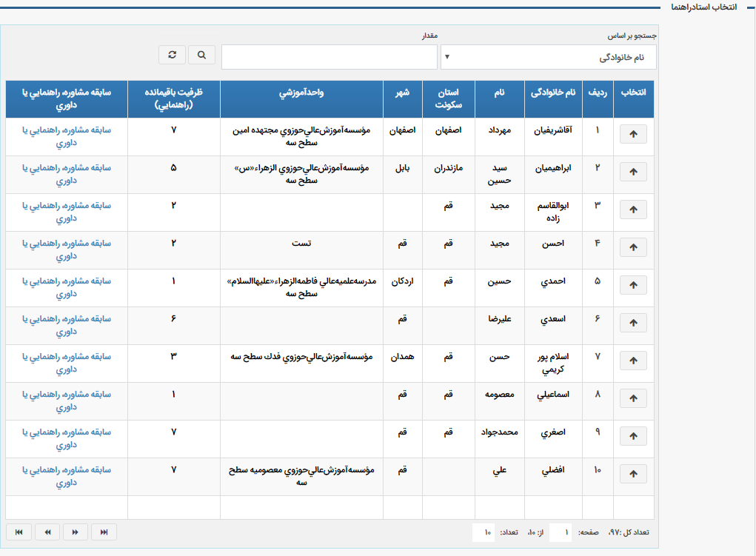Click the مجتهده امين educational unit cell
756x556 pixels.
[x=301, y=136]
